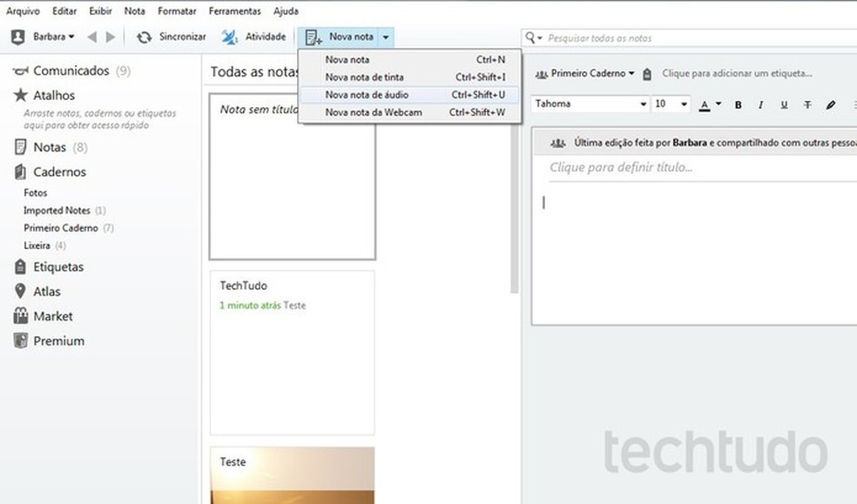This screenshot has height=504, width=857.
Task: Toggle italic formatting
Action: point(759,104)
